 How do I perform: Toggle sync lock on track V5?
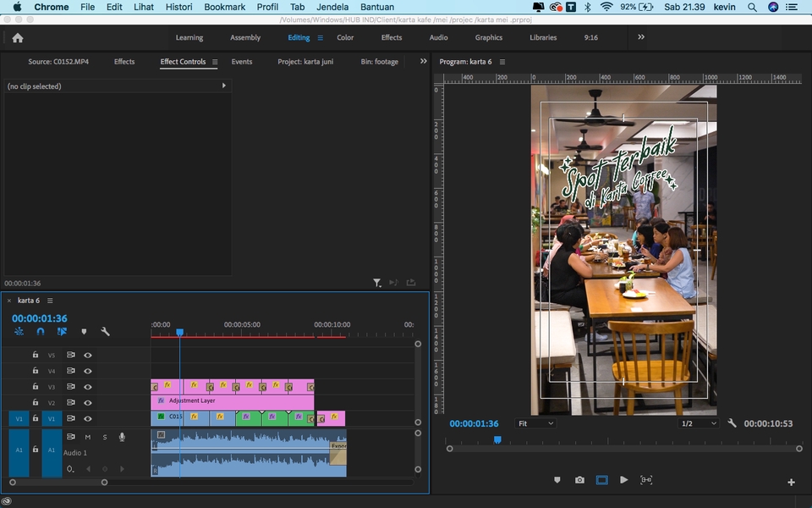[x=71, y=355]
